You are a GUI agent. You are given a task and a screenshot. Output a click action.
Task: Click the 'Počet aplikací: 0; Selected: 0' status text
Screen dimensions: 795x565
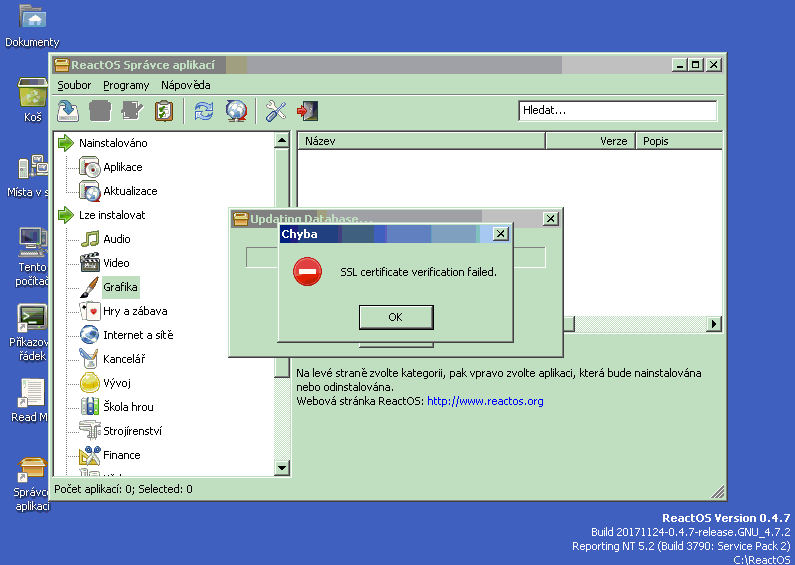[x=123, y=489]
